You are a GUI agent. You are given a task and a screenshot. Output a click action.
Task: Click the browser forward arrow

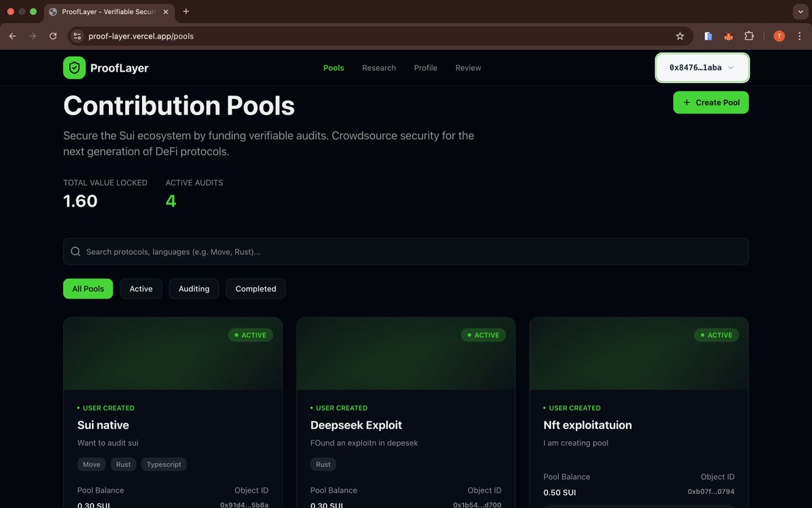(x=32, y=36)
